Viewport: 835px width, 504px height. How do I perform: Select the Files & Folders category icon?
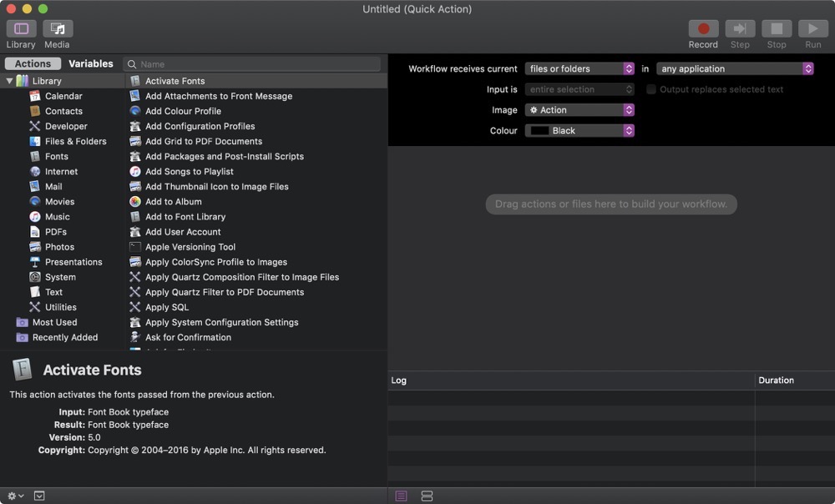34,141
